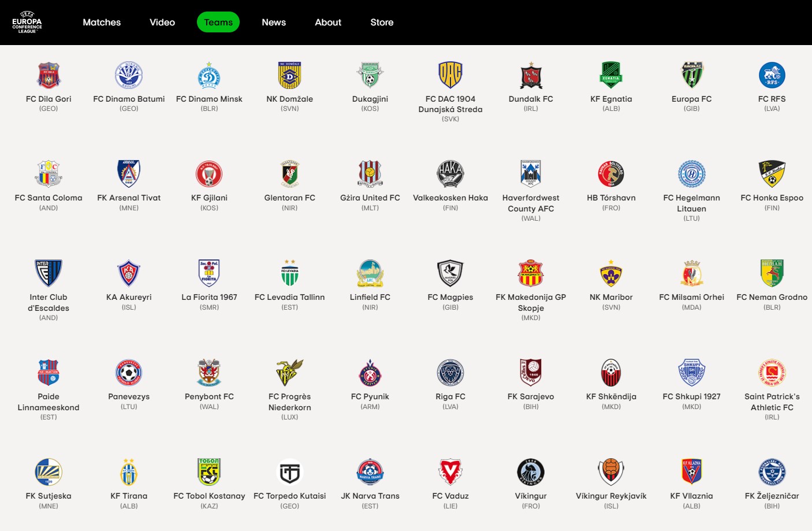Select the Dundalk FC club badge
Screen dimensions: 812x531
531,75
